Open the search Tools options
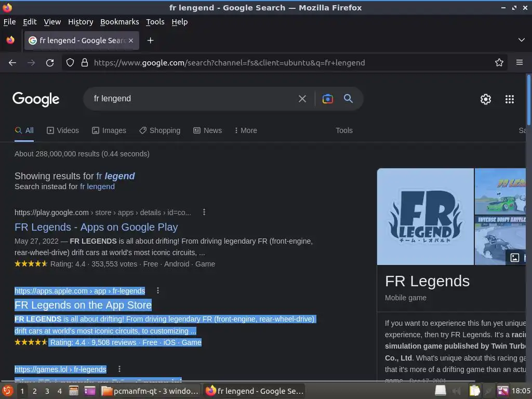This screenshot has height=399, width=532. [344, 130]
